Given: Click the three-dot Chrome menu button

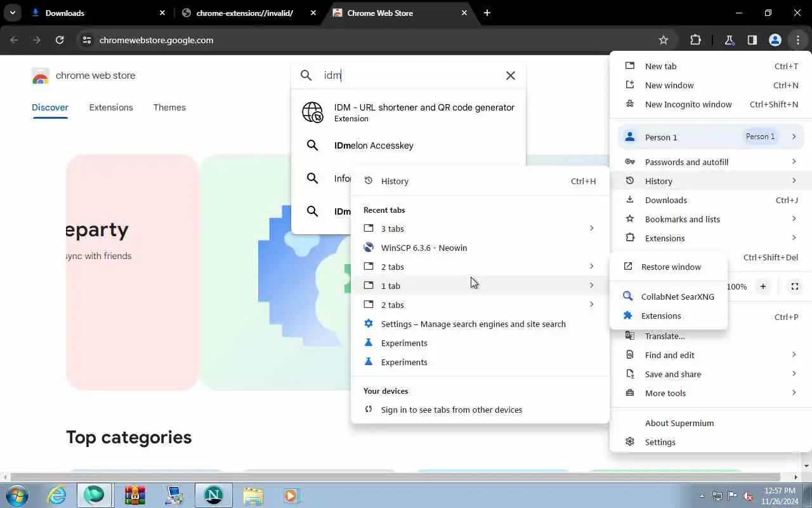Looking at the screenshot, I should point(797,40).
